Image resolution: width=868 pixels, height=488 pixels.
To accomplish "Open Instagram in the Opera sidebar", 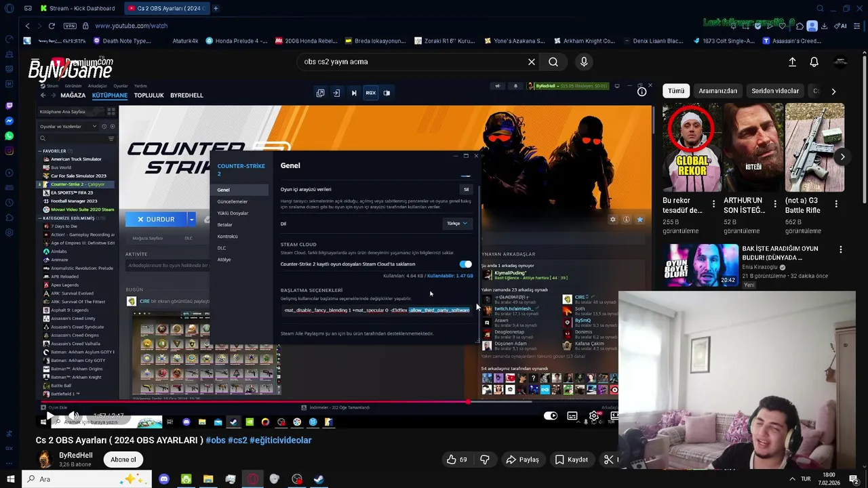I will pyautogui.click(x=9, y=150).
